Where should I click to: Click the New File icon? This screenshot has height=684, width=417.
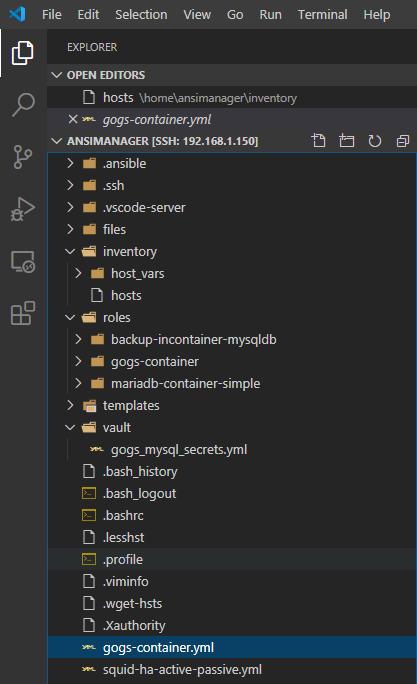click(318, 141)
